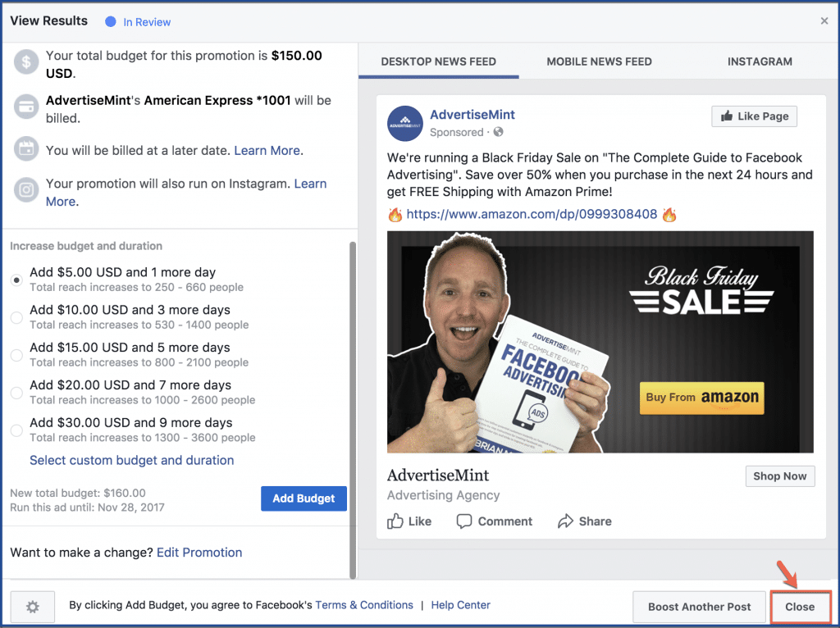This screenshot has height=628, width=840.
Task: Click the Share arrow icon
Action: point(565,521)
